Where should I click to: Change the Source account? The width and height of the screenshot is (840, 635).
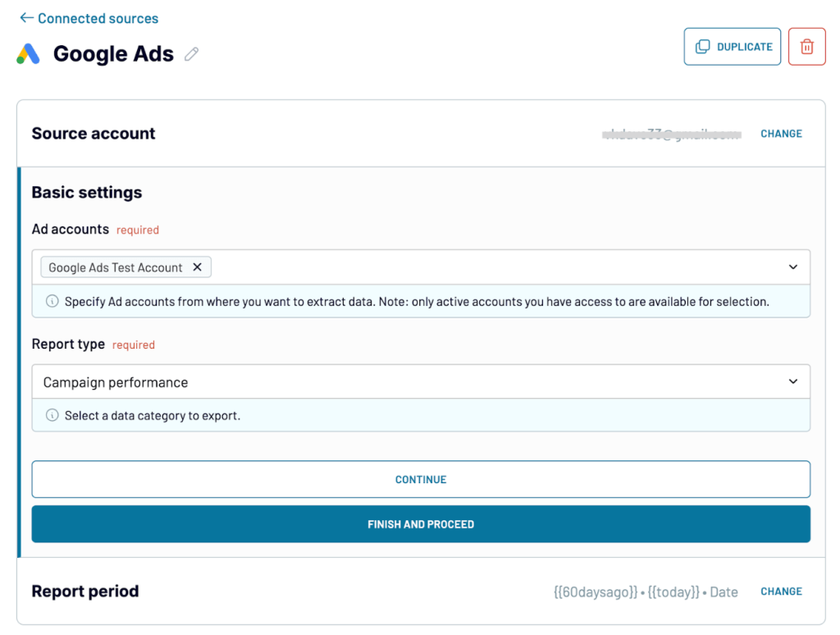point(781,134)
